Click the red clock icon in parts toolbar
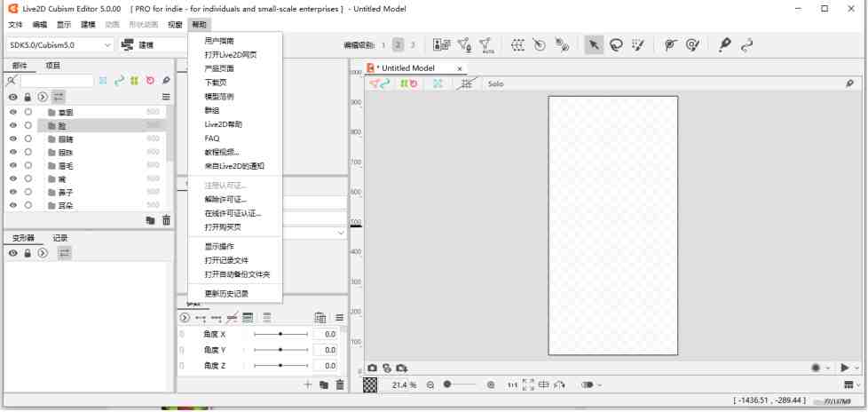This screenshot has width=868, height=412. [150, 81]
